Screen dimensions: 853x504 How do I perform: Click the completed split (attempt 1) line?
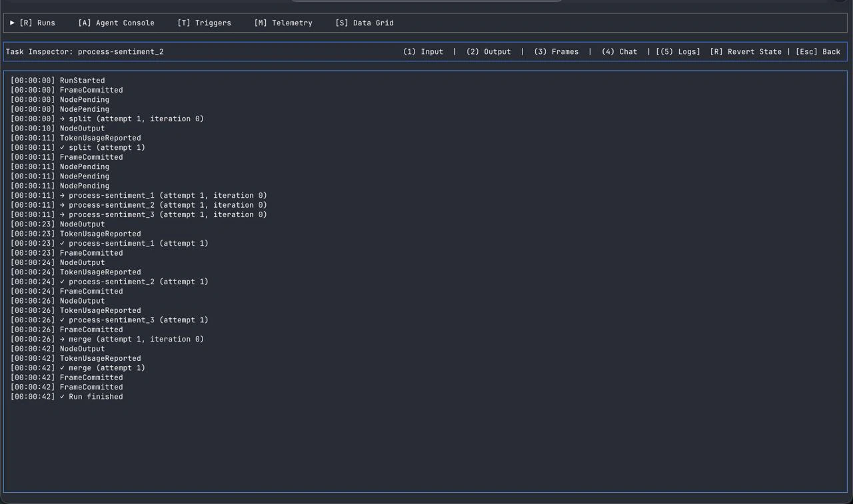(x=77, y=147)
